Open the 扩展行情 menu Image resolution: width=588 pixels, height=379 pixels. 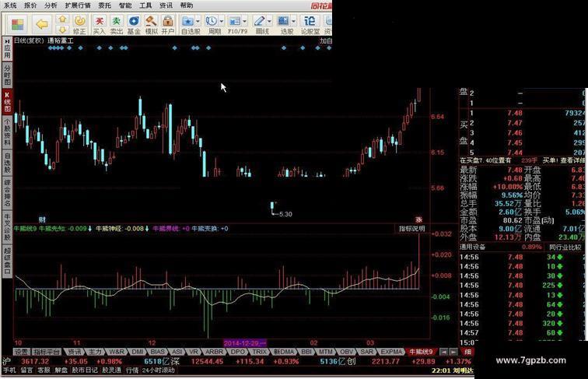click(78, 5)
